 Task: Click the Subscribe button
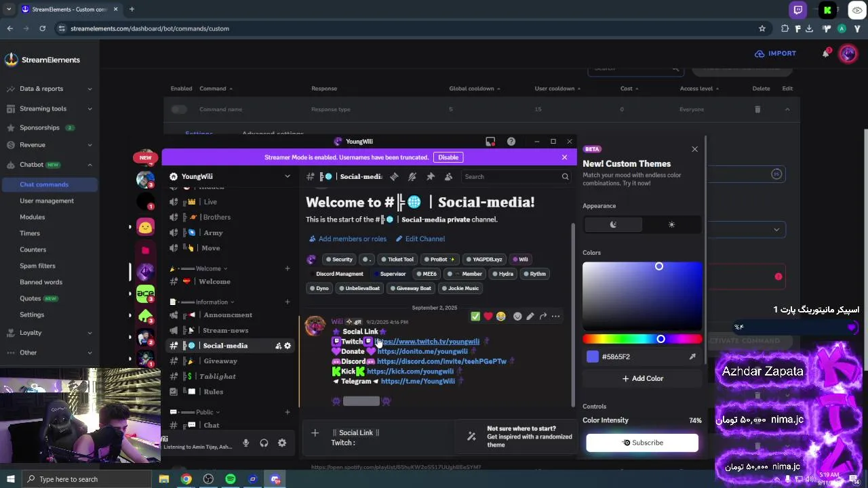pos(642,443)
